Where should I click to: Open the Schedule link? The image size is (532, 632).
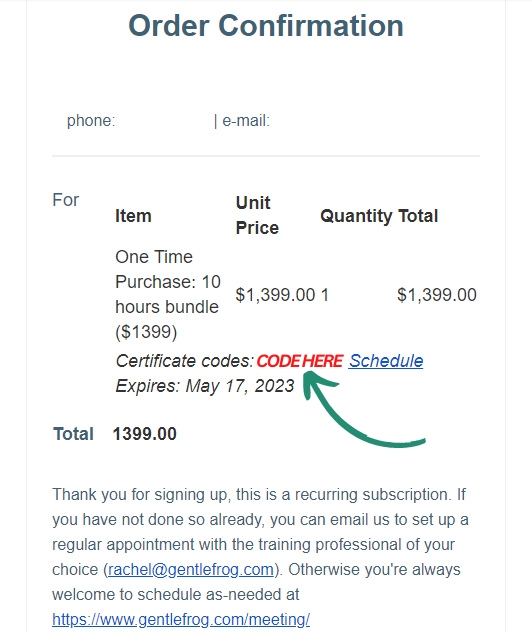(386, 361)
